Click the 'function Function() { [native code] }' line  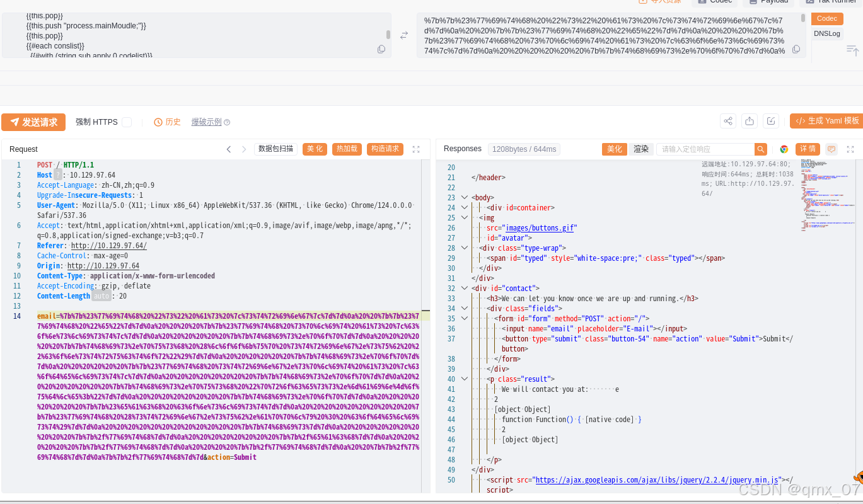(572, 420)
